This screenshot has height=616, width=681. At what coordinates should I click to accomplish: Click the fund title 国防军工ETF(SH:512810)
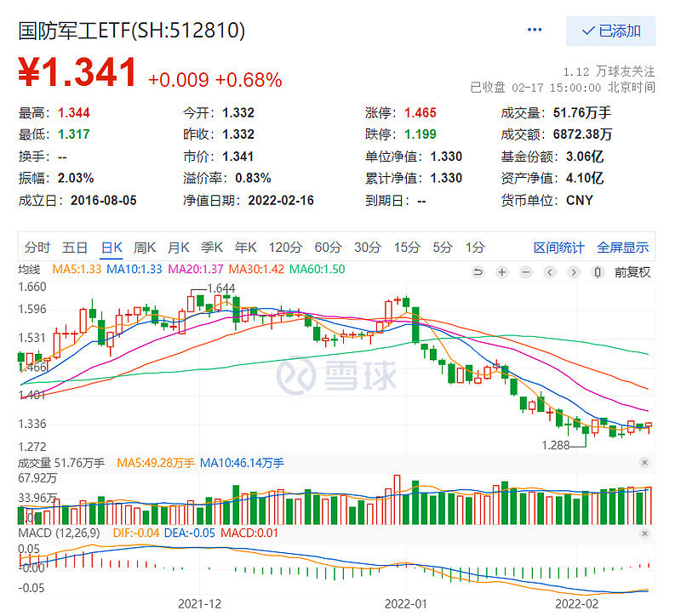point(132,31)
